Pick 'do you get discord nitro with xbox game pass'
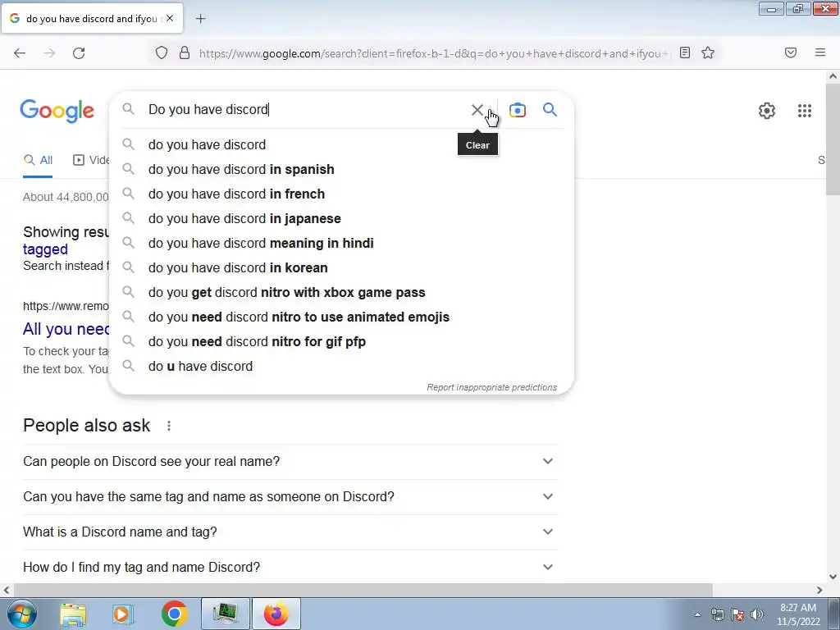This screenshot has height=630, width=840. (341, 293)
